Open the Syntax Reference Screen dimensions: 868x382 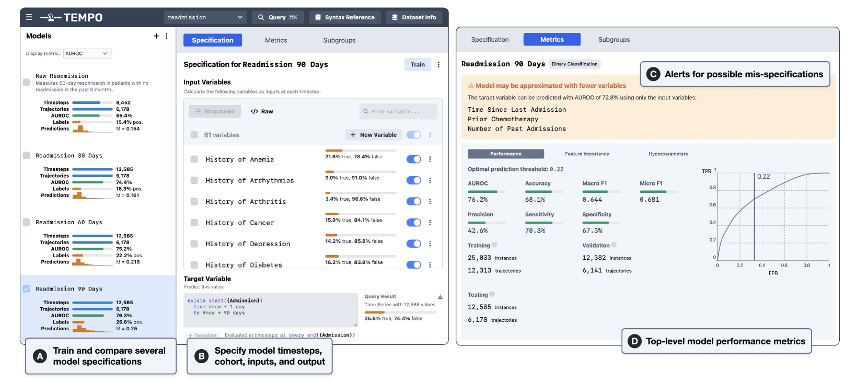345,17
